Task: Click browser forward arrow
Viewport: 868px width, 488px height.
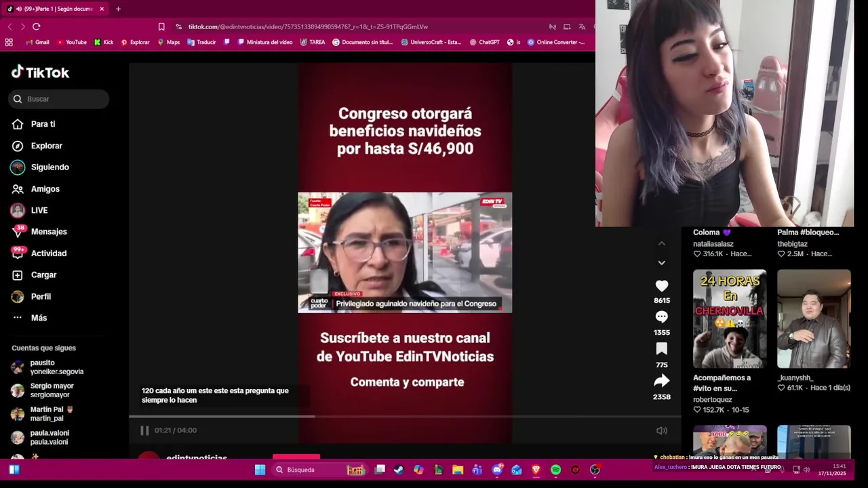Action: tap(22, 26)
